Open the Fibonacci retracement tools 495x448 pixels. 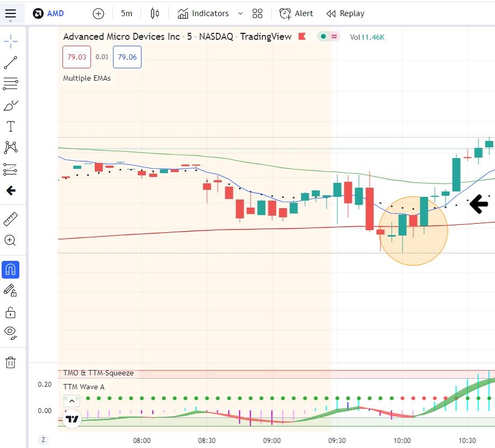(x=10, y=83)
